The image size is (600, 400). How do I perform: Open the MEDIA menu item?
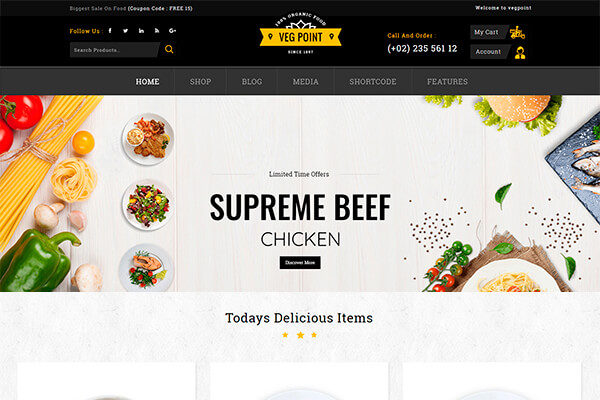pyautogui.click(x=305, y=82)
